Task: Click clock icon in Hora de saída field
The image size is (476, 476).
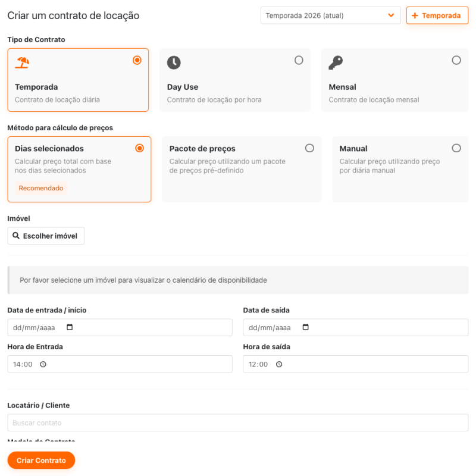Action: [x=279, y=364]
